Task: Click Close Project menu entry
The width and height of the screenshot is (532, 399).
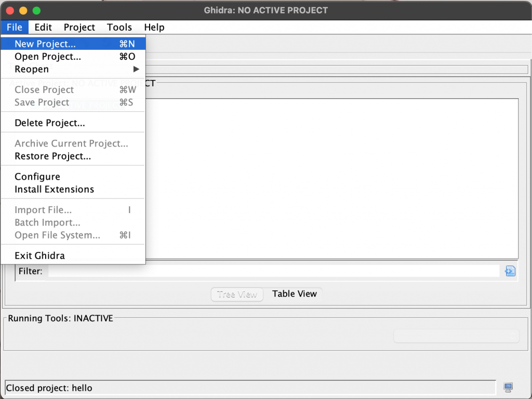Action: point(73,89)
